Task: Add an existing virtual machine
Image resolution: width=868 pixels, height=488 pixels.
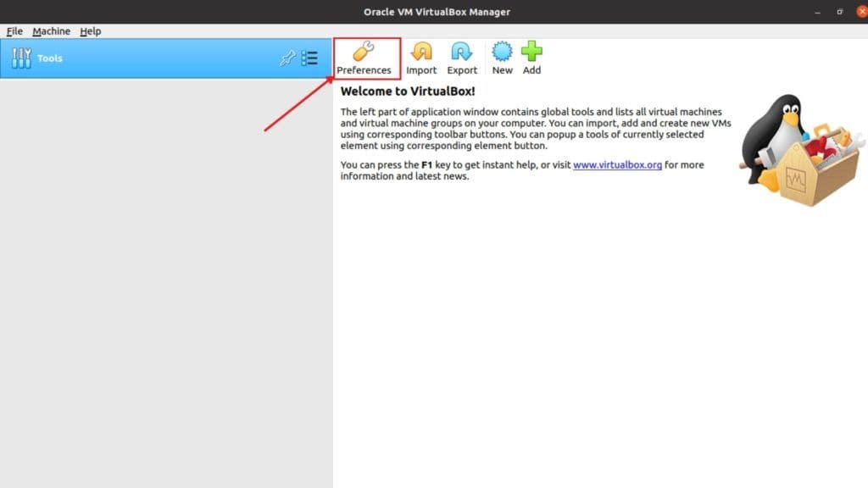Action: pos(531,58)
